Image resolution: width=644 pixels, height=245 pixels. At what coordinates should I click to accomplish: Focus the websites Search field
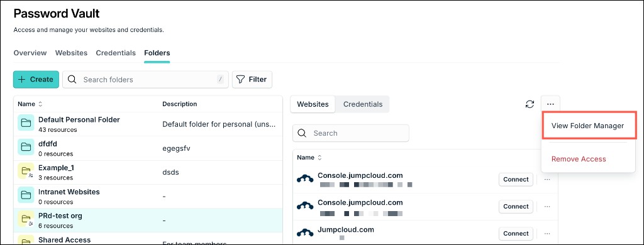click(351, 133)
